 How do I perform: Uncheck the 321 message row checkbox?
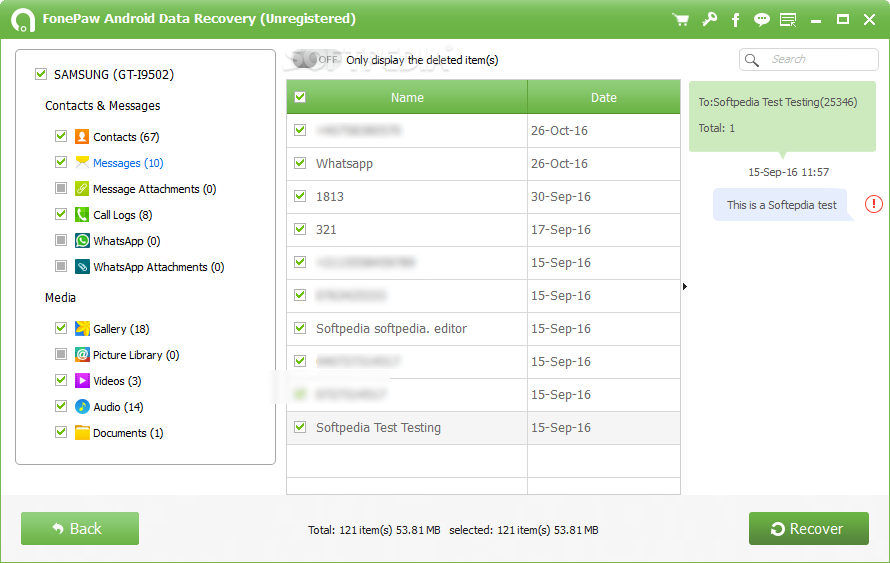pyautogui.click(x=300, y=229)
